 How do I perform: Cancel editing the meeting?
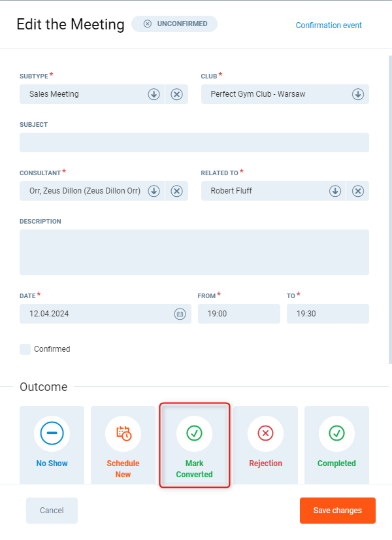click(52, 511)
